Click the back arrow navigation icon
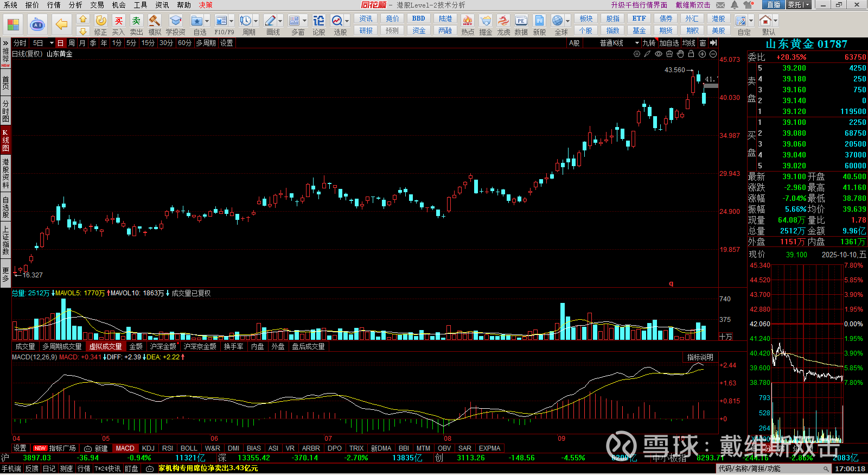 (62, 24)
